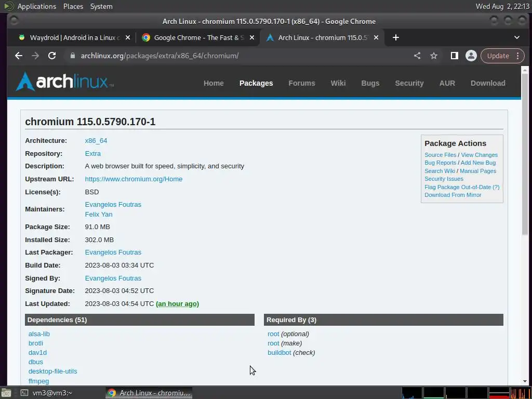The width and height of the screenshot is (532, 399).
Task: Open the Bugs nav item
Action: [x=370, y=83]
